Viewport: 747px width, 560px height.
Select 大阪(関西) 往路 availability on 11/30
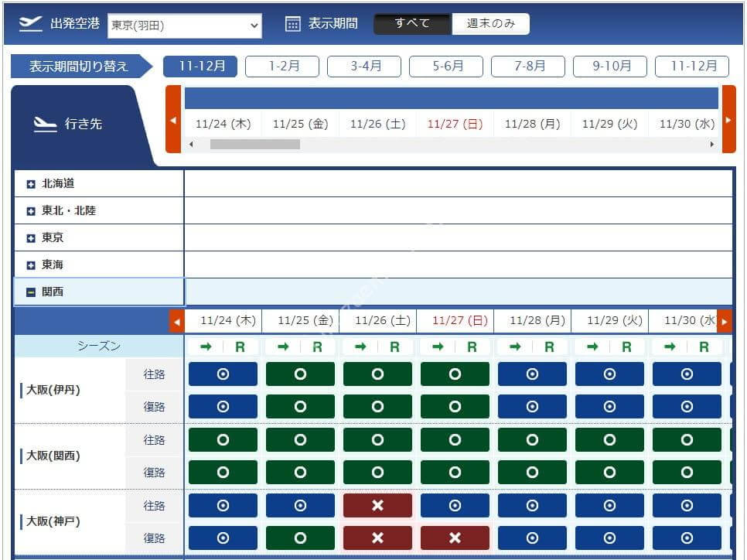coord(687,439)
